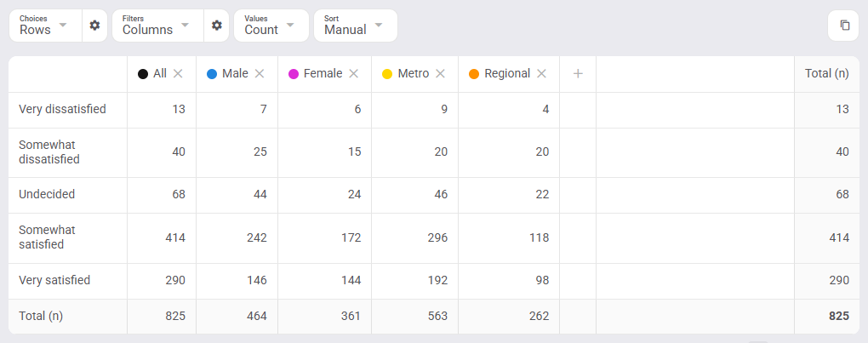Image resolution: width=868 pixels, height=343 pixels.
Task: Open settings gear next to Filters Columns
Action: (x=216, y=26)
